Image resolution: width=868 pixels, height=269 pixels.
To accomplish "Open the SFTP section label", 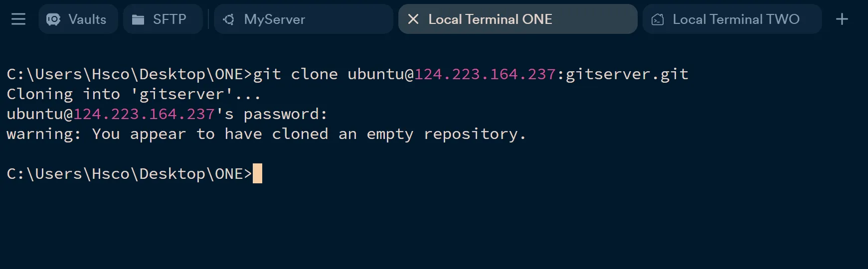I will pos(170,19).
